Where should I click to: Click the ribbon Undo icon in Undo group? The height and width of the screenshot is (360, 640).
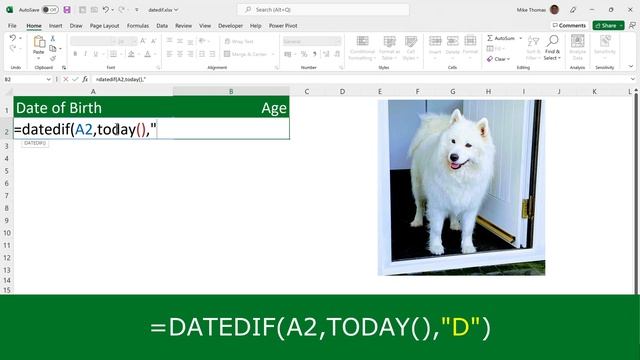coord(13,38)
